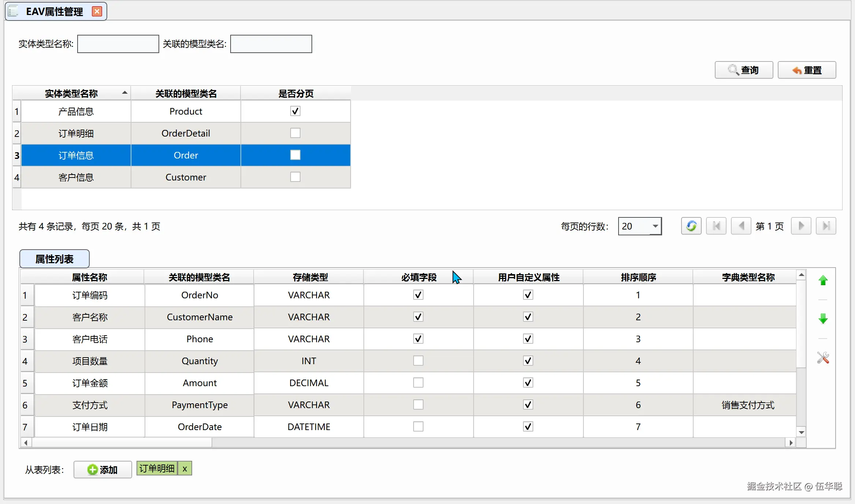Move attribute up with green arrow
Screen dimensions: 855x504
point(823,280)
